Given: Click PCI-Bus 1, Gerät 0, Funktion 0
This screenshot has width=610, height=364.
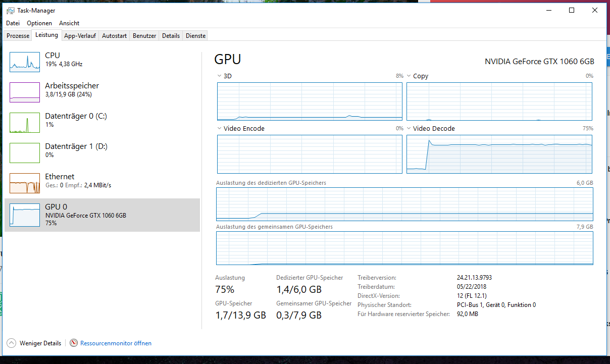Looking at the screenshot, I should (x=496, y=305).
